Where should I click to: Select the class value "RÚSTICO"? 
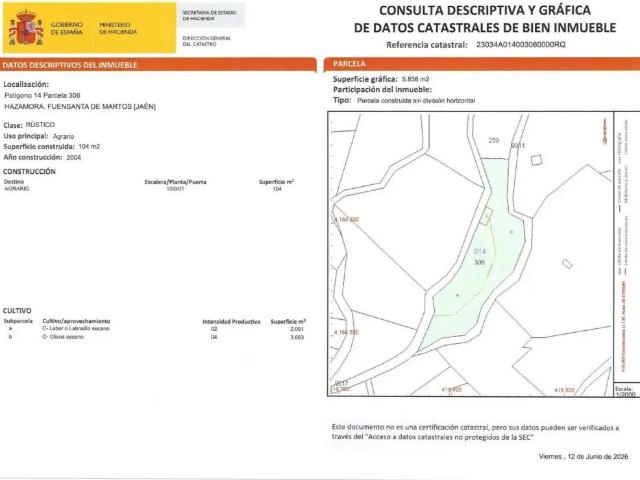(x=40, y=125)
